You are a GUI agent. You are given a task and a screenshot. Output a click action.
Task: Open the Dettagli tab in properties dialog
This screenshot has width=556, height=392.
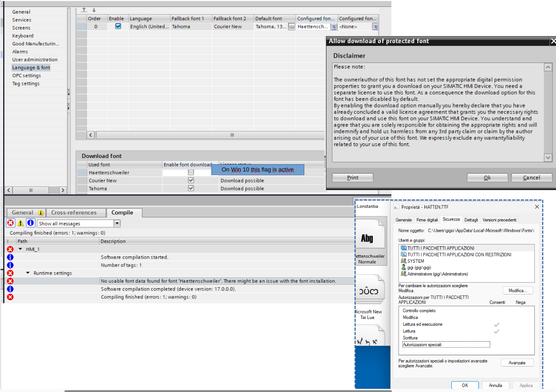coord(471,220)
